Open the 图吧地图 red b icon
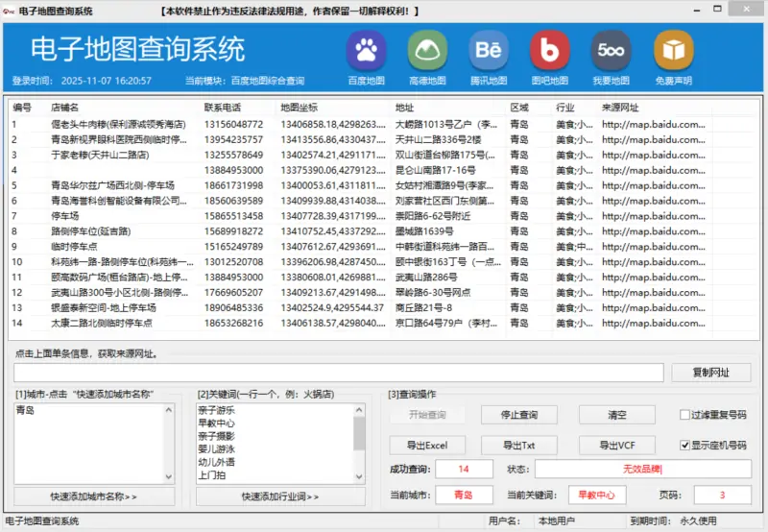The width and height of the screenshot is (768, 532). pyautogui.click(x=550, y=50)
